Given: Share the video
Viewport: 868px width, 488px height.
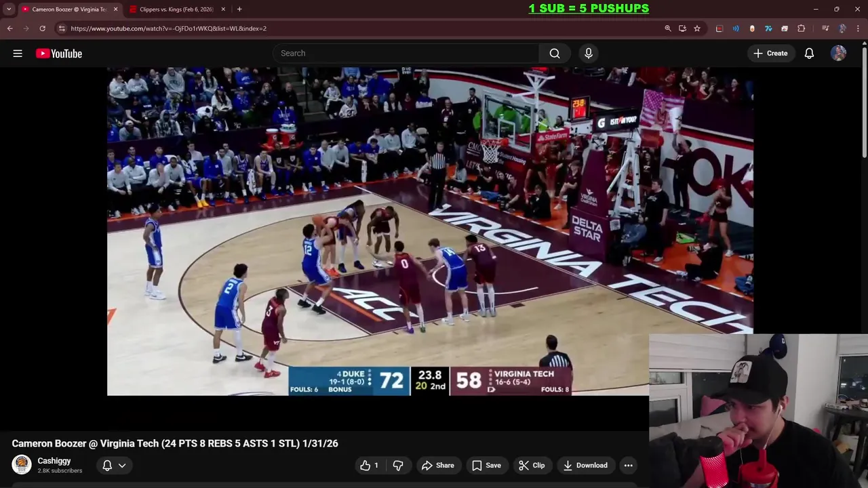Looking at the screenshot, I should pyautogui.click(x=437, y=466).
